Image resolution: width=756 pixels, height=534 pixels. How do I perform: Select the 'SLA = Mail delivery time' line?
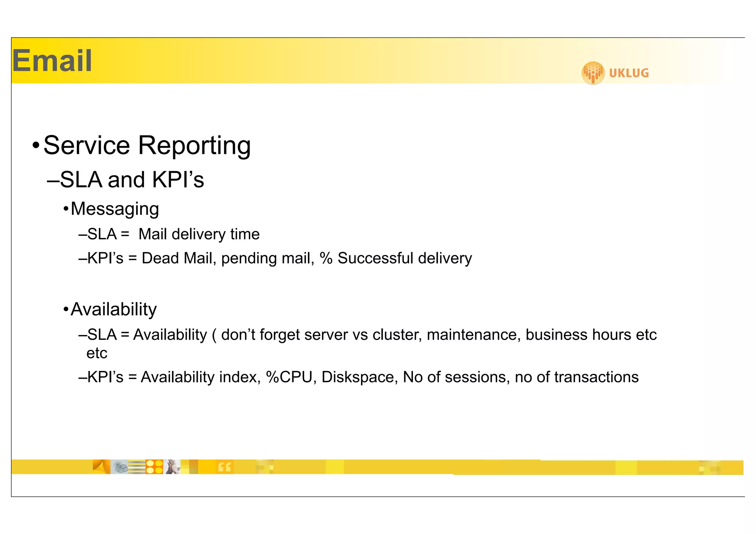coord(169,234)
